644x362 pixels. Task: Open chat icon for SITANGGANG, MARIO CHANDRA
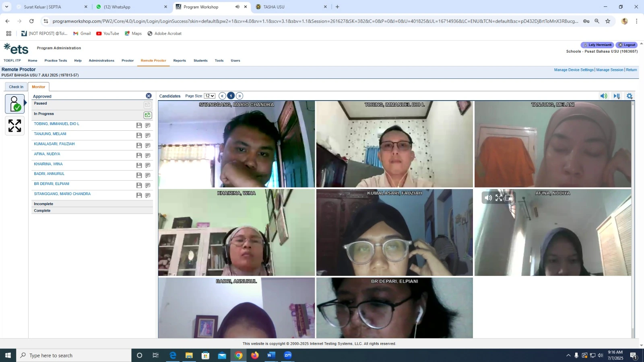tap(148, 195)
